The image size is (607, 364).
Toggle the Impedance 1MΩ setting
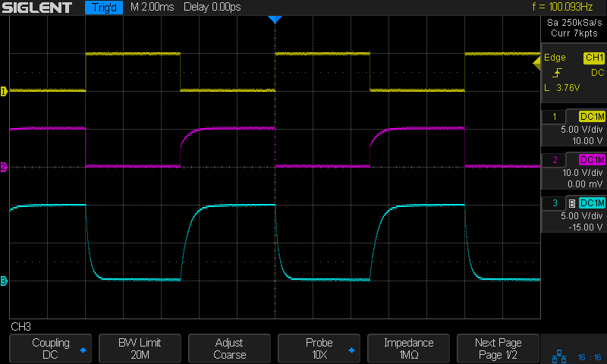click(x=408, y=347)
